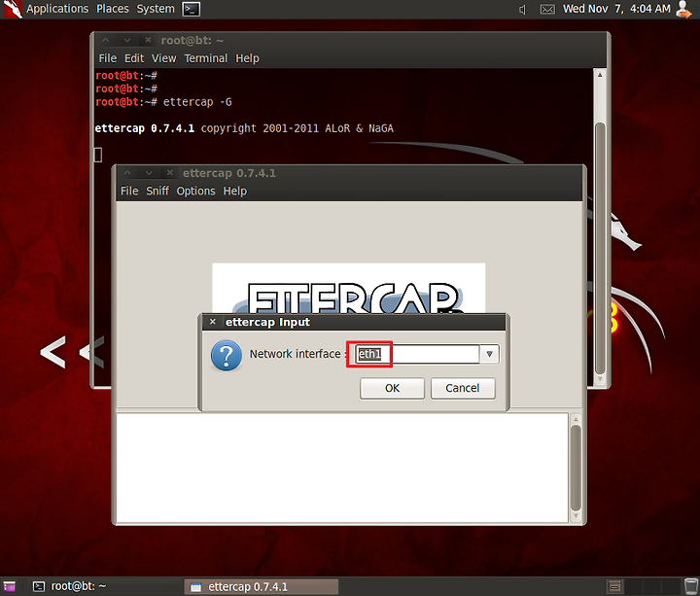Click the terminal vertical scrollbar
This screenshot has height=596, width=700.
tap(601, 248)
